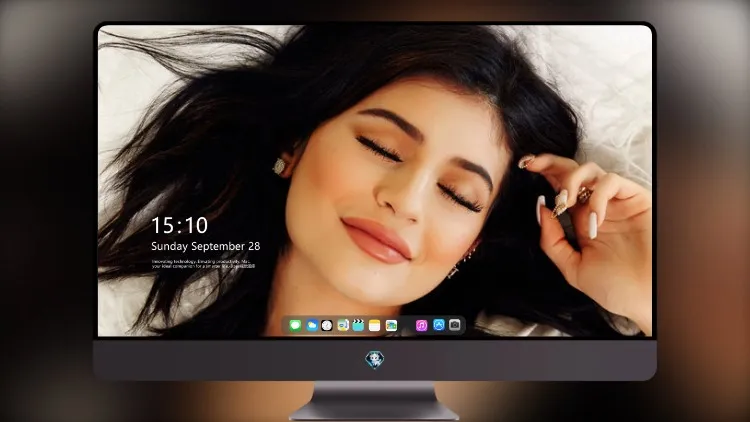Open the clapperboard video app in dock

coord(358,325)
